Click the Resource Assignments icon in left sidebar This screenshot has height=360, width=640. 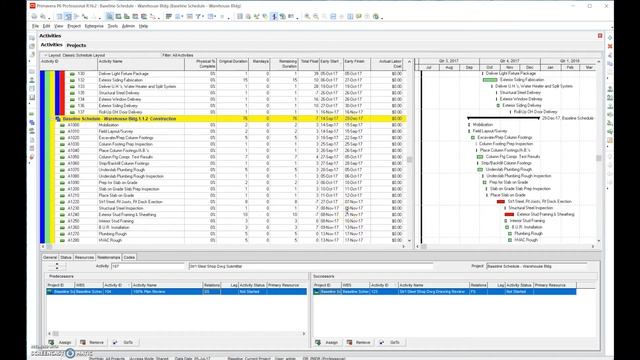(x=32, y=131)
